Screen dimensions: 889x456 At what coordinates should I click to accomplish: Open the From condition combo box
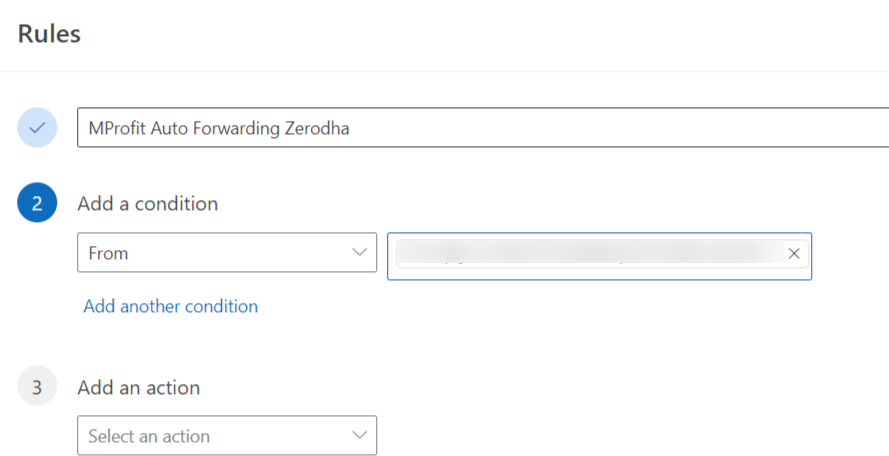point(227,252)
